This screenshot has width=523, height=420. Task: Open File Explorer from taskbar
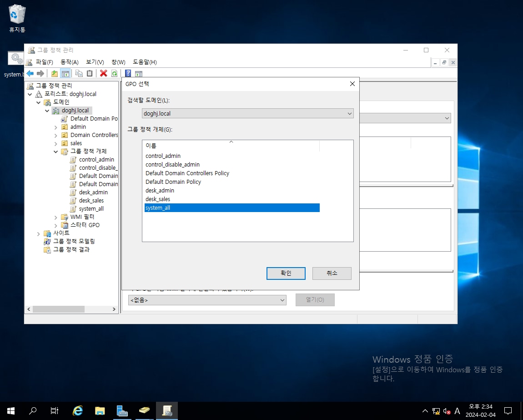click(100, 410)
